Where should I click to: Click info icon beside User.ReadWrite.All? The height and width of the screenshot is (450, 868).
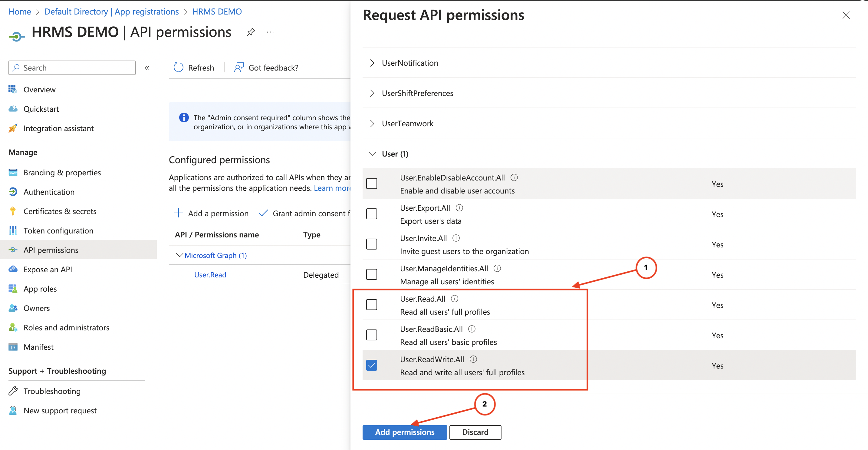pos(473,359)
